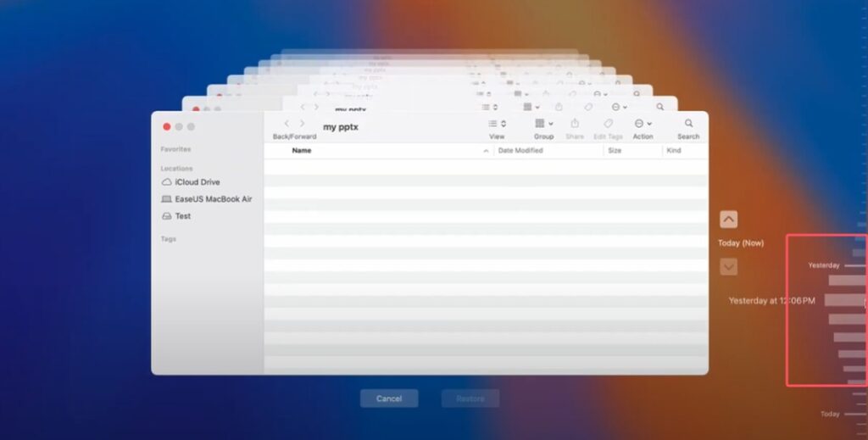Click the Search magnifier icon
This screenshot has width=868, height=440.
(688, 124)
